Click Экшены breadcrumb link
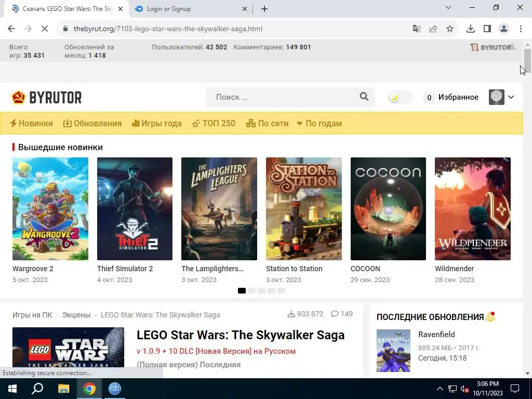Screen dimensions: 532x399 pos(76,315)
